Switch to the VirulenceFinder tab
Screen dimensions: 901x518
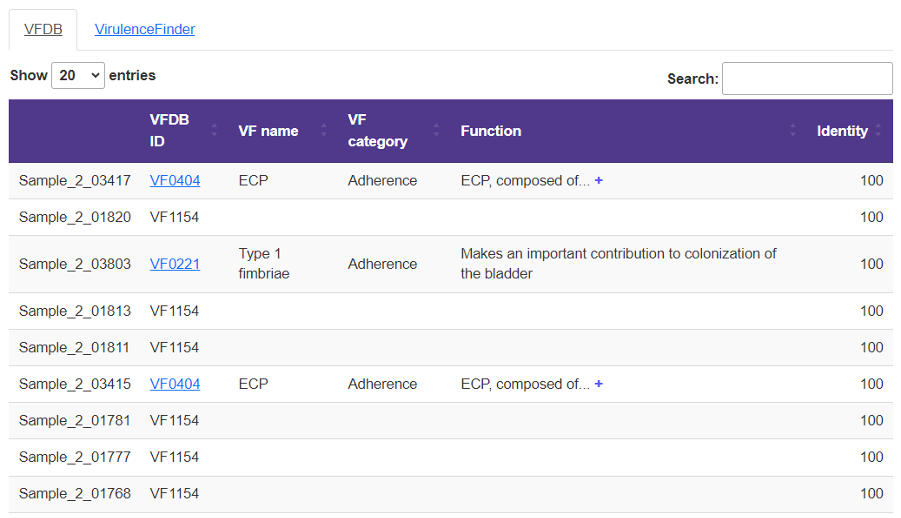point(145,29)
